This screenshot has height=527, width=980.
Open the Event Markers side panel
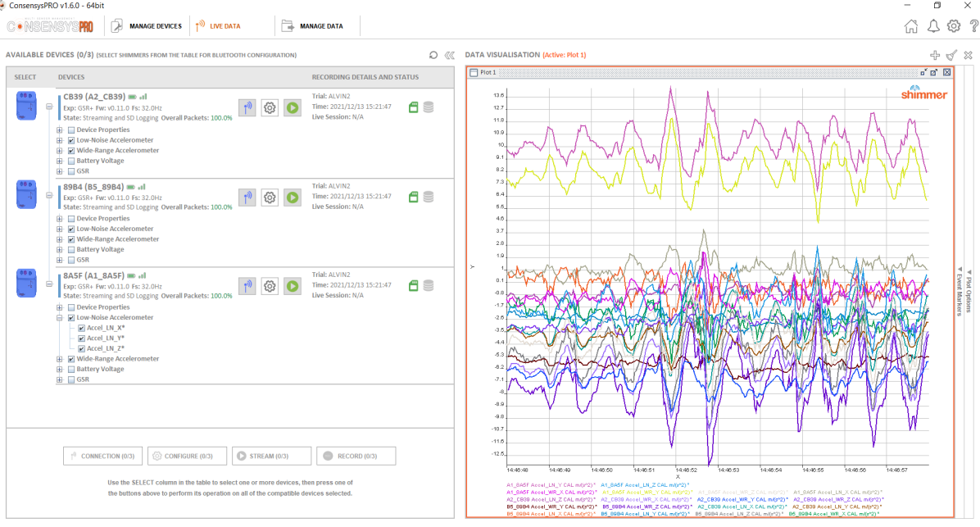pos(960,291)
